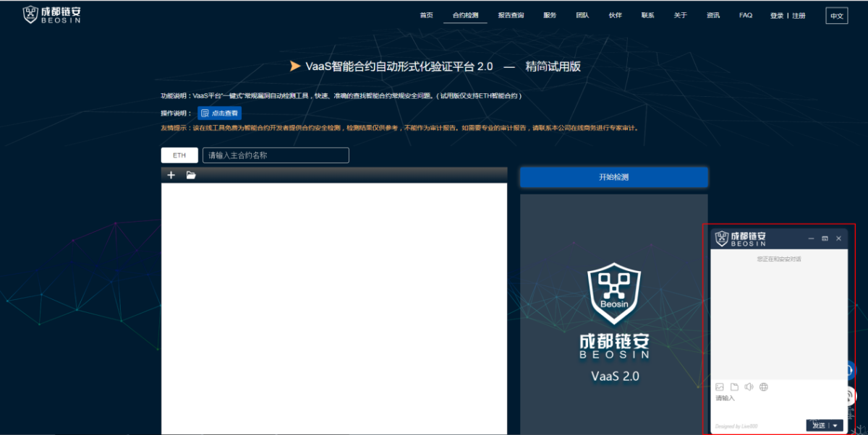868x435 pixels.
Task: Minimize the Beosin chat window
Action: click(811, 238)
